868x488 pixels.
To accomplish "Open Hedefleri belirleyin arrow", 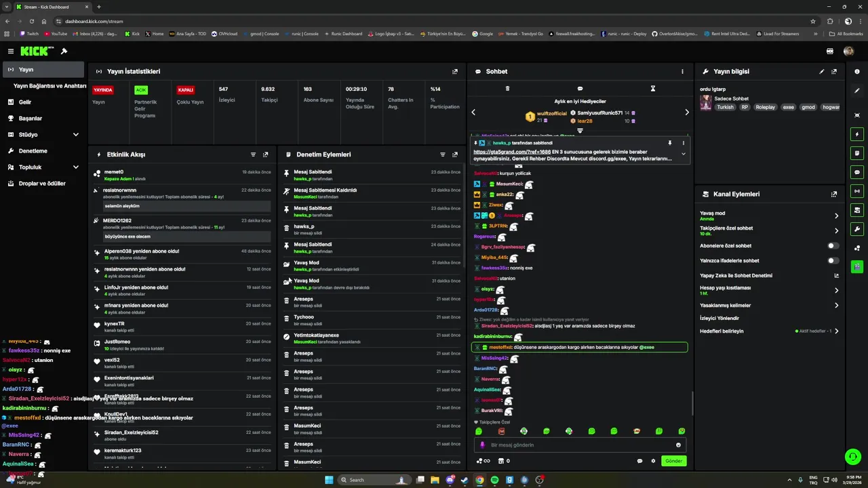I will [836, 331].
